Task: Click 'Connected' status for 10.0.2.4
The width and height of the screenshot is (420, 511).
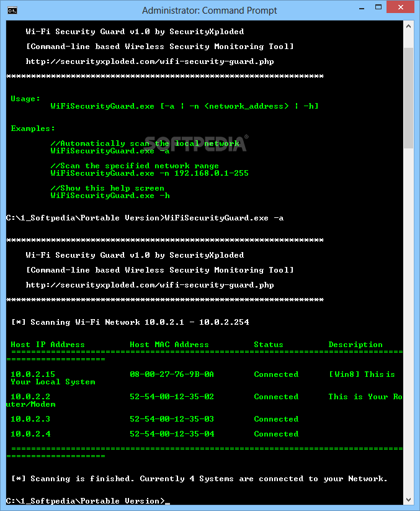Action: (x=276, y=434)
